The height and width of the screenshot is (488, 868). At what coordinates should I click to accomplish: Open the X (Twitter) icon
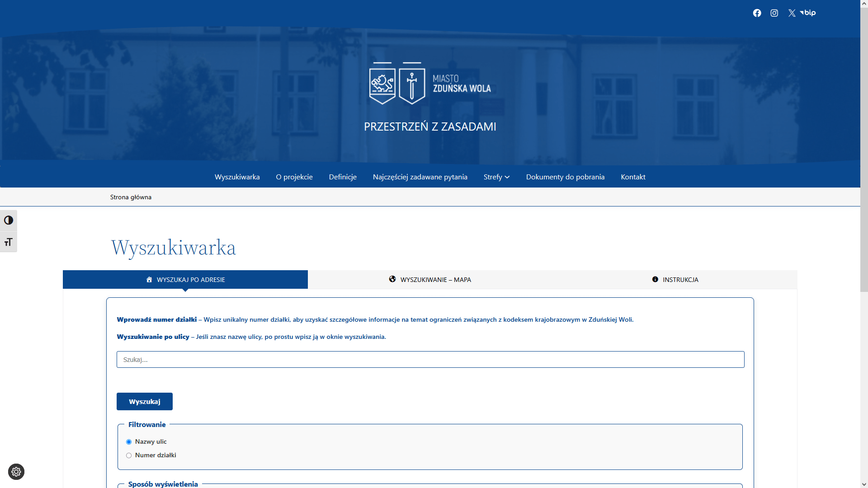point(792,13)
